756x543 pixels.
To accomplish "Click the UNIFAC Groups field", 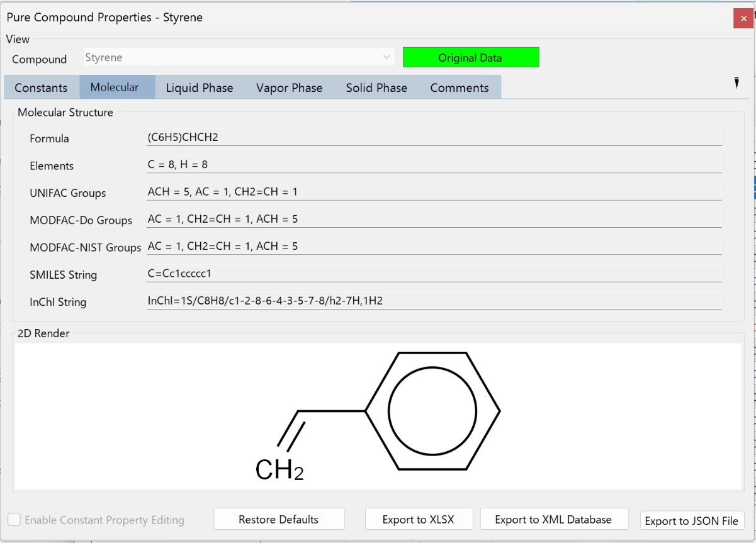I will [x=434, y=191].
